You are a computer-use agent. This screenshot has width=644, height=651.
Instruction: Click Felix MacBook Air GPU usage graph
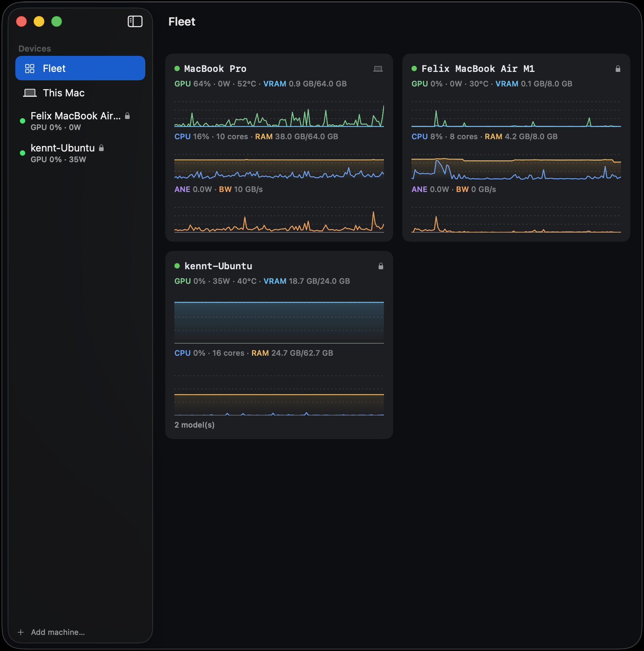[x=516, y=114]
